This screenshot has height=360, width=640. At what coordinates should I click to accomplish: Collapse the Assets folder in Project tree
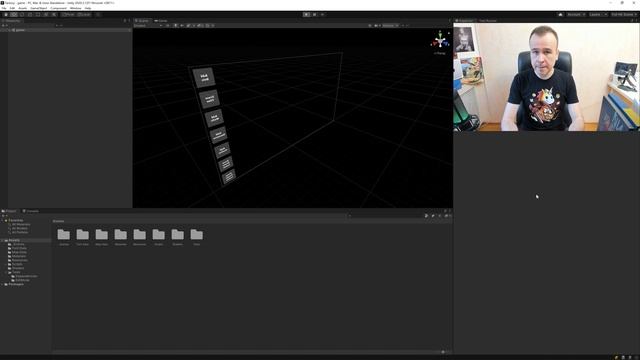pos(2,240)
